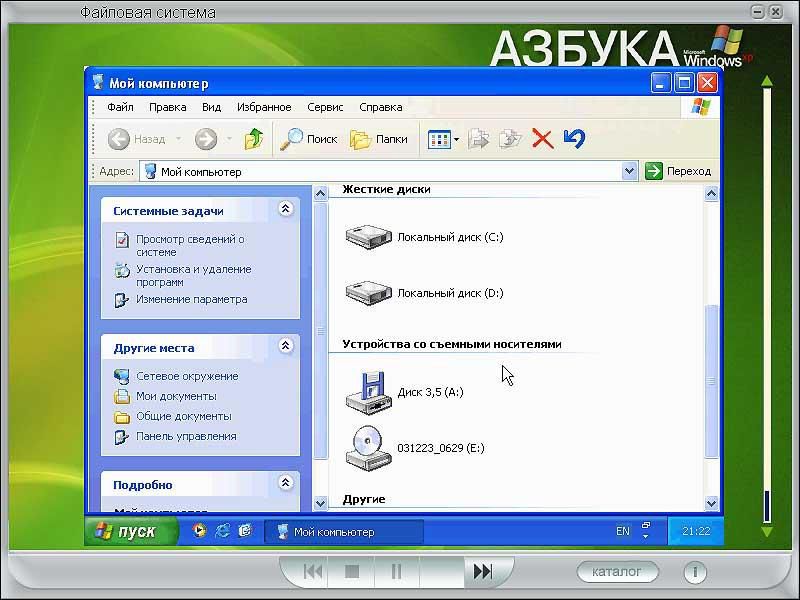The width and height of the screenshot is (800, 600).
Task: Click the Панель управления link
Action: [x=186, y=436]
